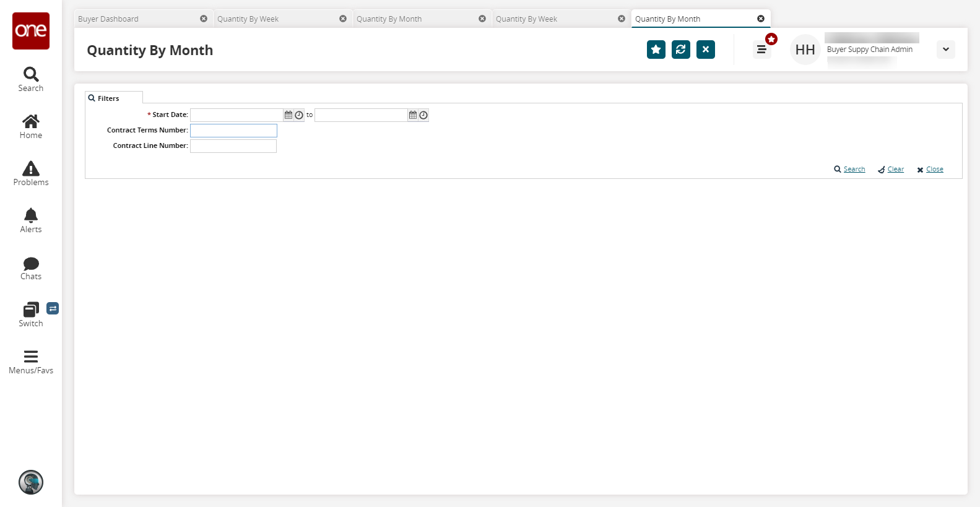Click the Contract Line Number field

[x=233, y=146]
